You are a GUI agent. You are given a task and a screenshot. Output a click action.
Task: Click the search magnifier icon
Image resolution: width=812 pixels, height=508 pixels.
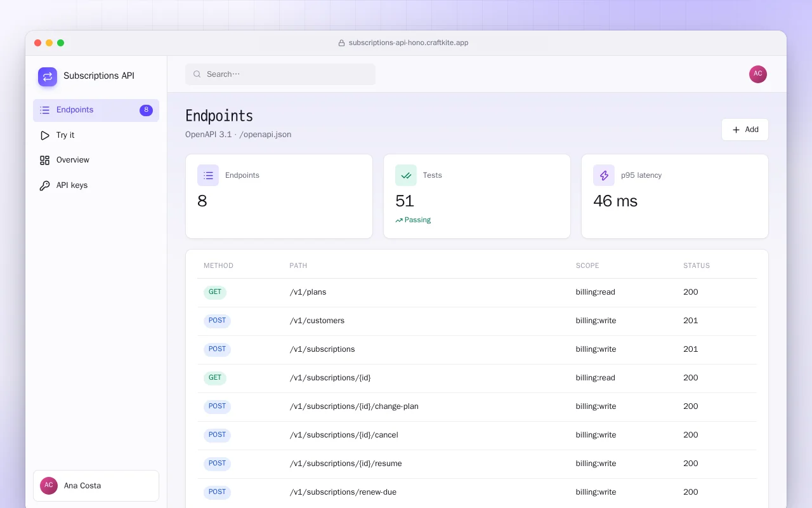tap(197, 74)
